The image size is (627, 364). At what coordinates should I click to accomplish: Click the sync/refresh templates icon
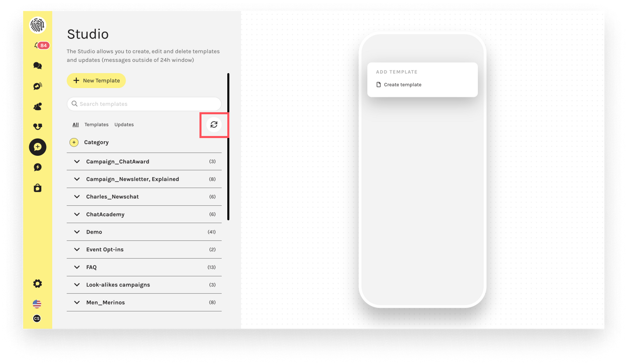point(214,124)
